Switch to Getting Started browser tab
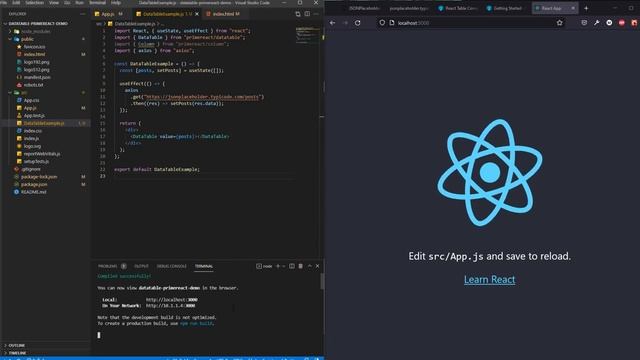Viewport: 640px width, 360px height. click(x=504, y=8)
